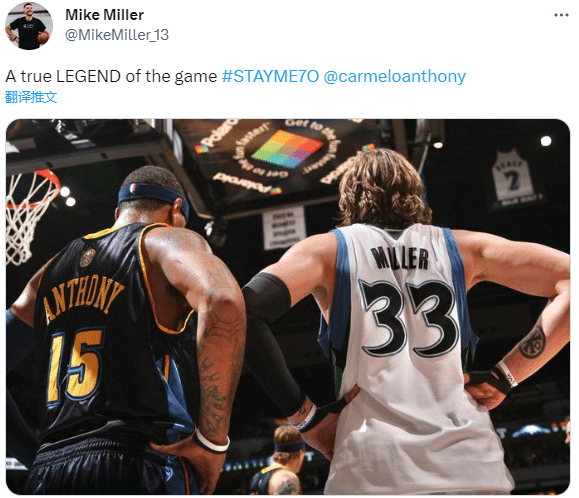Click the player's curly long hair
Screen dimensions: 579x498
(x=382, y=188)
